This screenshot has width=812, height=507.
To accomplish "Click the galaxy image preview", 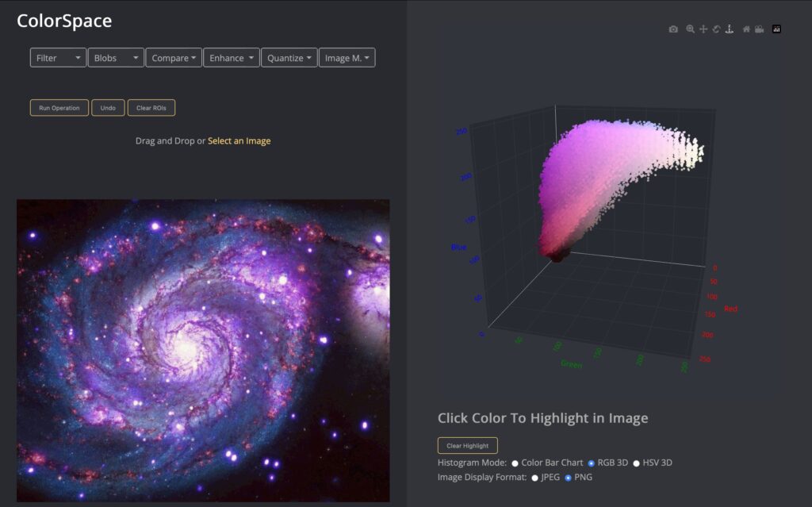I will [x=203, y=349].
